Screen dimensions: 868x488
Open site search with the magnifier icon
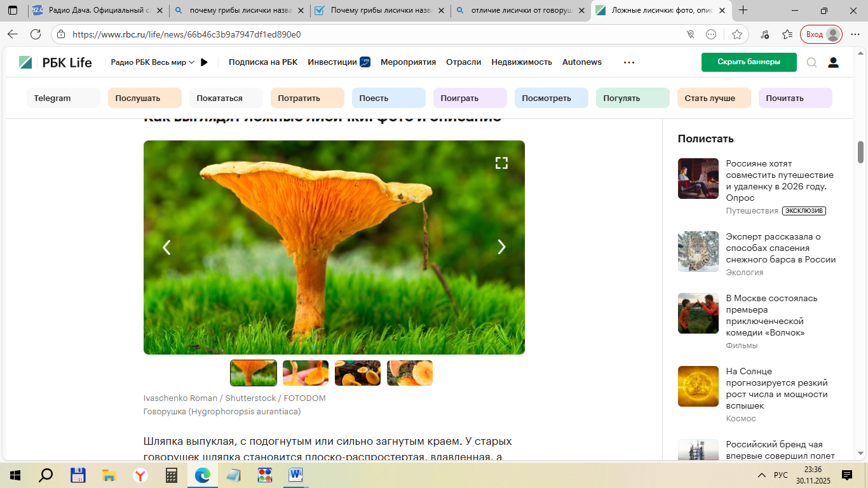[811, 62]
